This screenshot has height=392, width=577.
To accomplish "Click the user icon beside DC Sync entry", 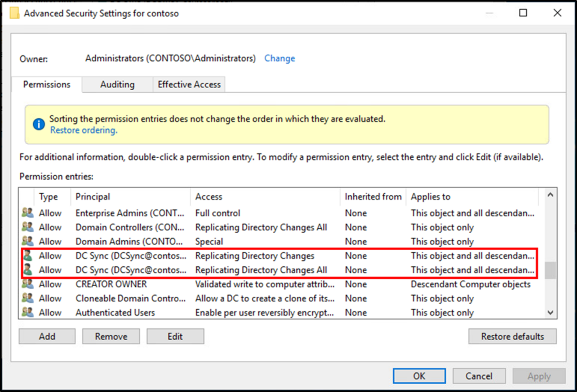I will [26, 256].
